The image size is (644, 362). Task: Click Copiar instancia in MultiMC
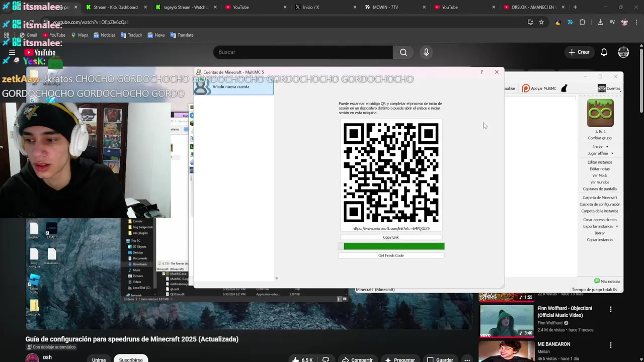point(600,240)
